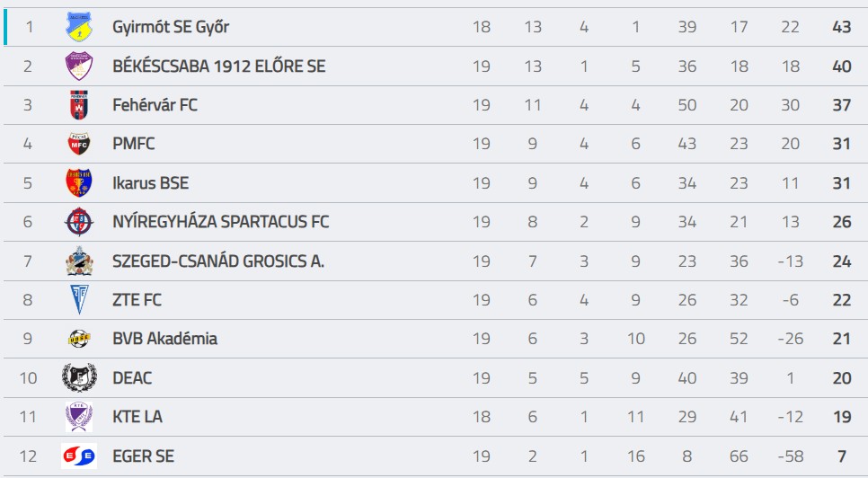Screen dimensions: 868x478
Task: Click the Nyíregyháza Spartacus FC logo
Action: click(x=79, y=222)
